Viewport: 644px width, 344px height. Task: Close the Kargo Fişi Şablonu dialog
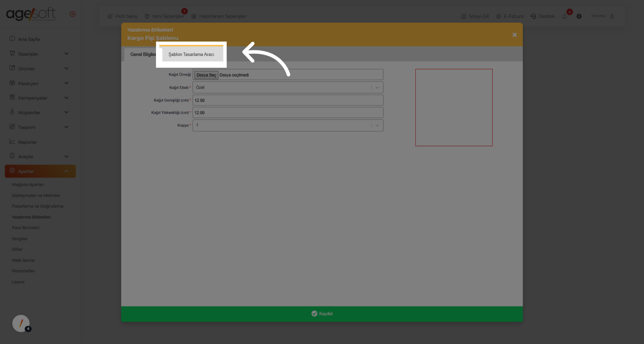tap(515, 35)
